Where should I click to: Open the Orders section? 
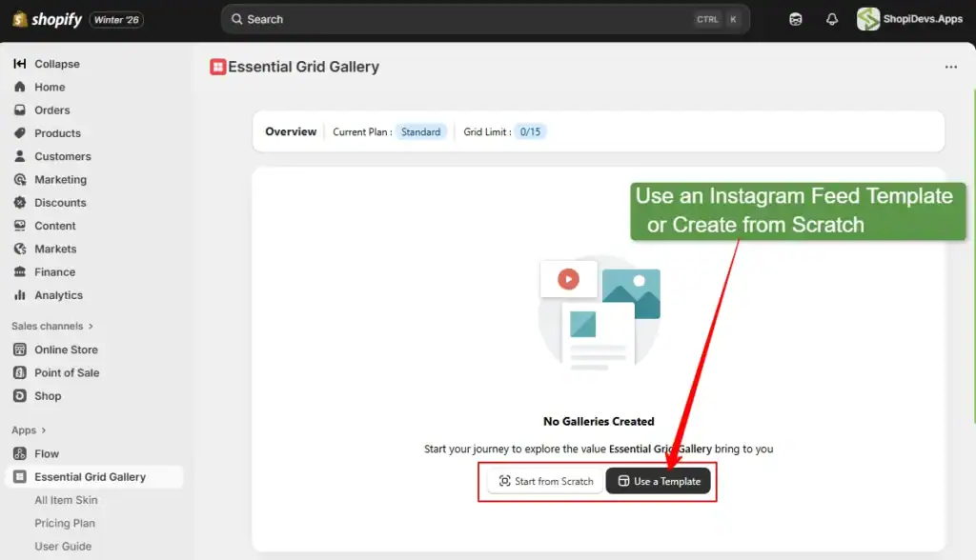[x=57, y=110]
